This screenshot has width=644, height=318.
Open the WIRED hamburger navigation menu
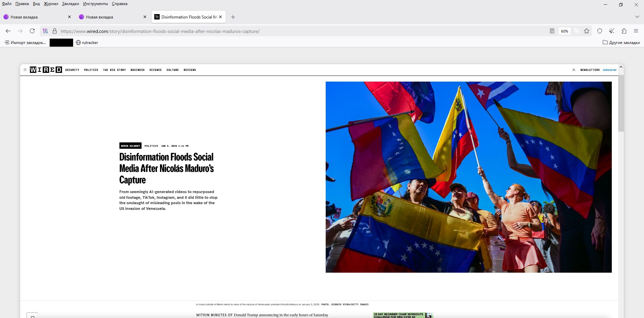click(25, 70)
